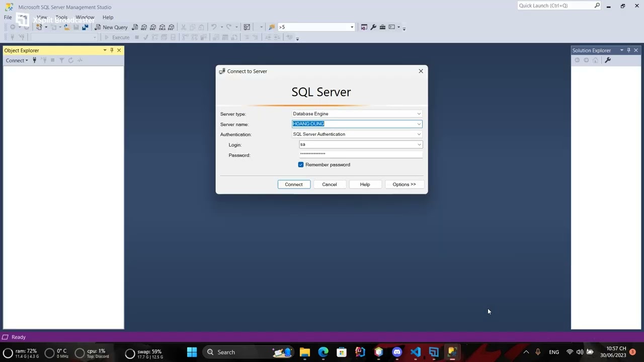Screen dimensions: 644x362
Task: Click the Refresh icon in Object Explorer
Action: (x=71, y=60)
